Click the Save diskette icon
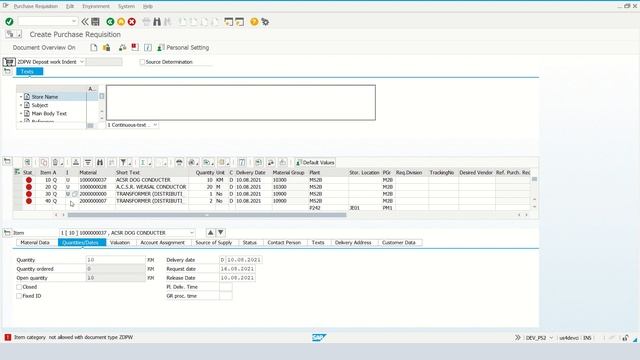The width and height of the screenshot is (640, 360). (96, 22)
